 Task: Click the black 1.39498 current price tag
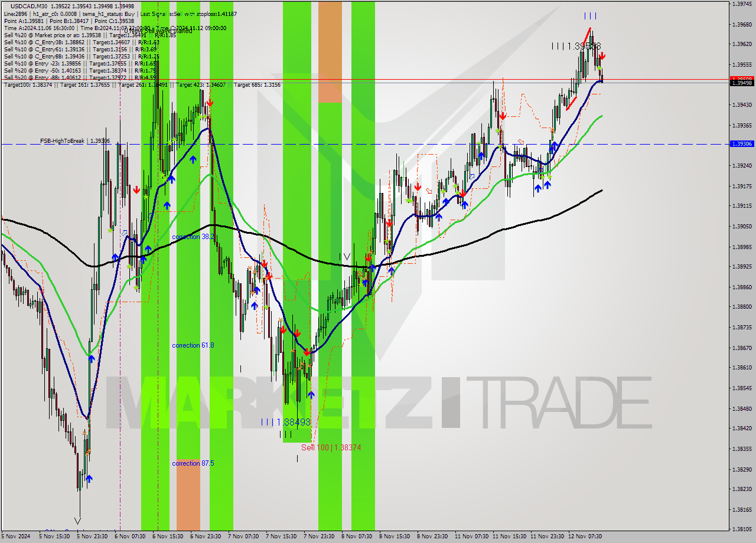click(x=741, y=83)
